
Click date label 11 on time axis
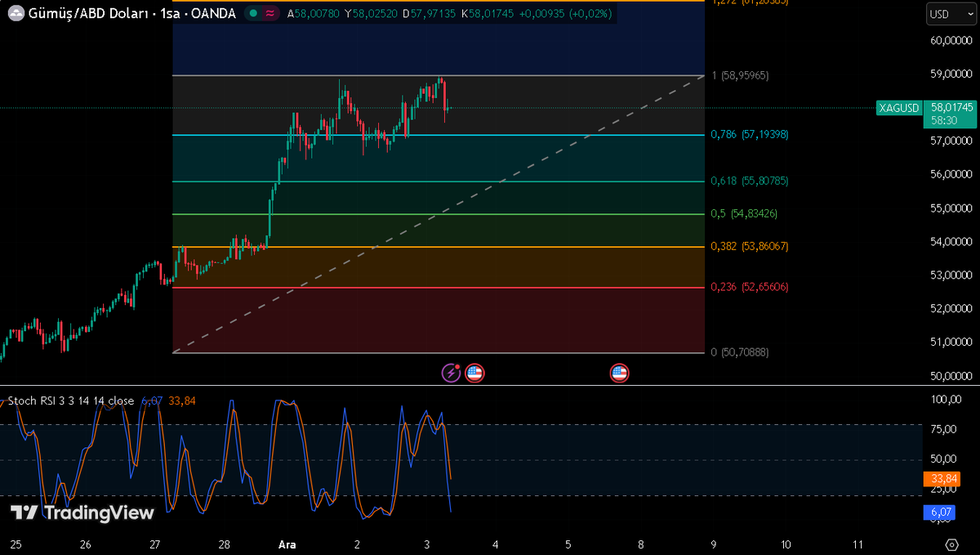(857, 544)
